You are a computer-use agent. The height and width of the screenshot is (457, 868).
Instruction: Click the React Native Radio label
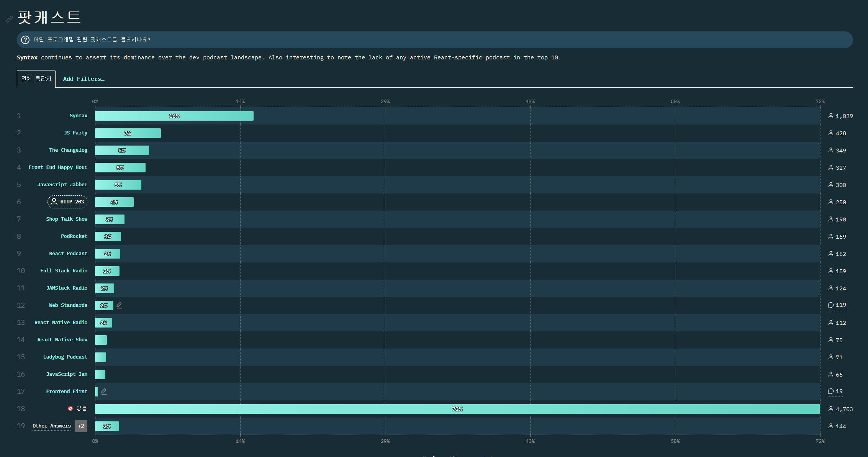coord(61,323)
